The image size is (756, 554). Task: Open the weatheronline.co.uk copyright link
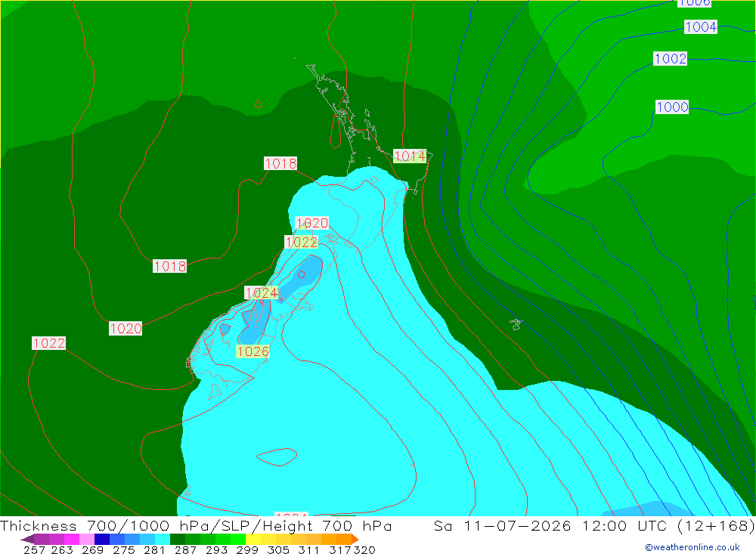coord(692,547)
